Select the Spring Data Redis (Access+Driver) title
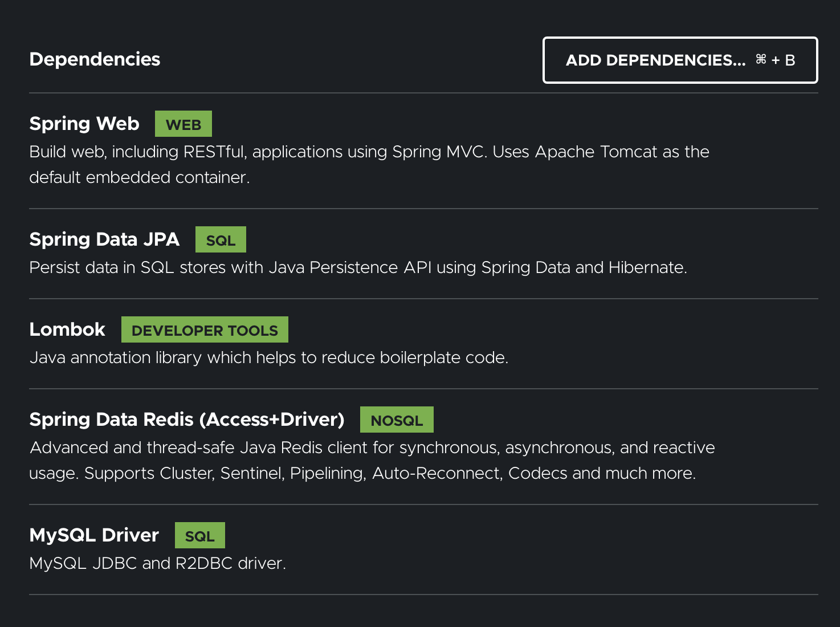The image size is (840, 627). point(187,420)
